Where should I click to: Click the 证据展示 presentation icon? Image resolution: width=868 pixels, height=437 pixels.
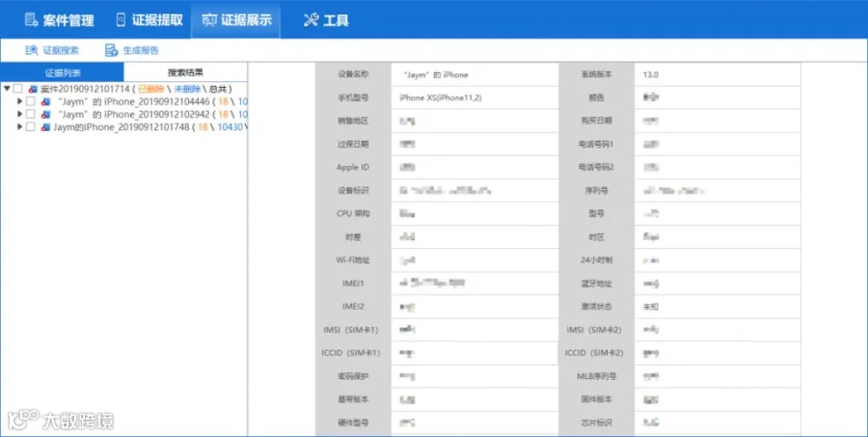tap(208, 20)
